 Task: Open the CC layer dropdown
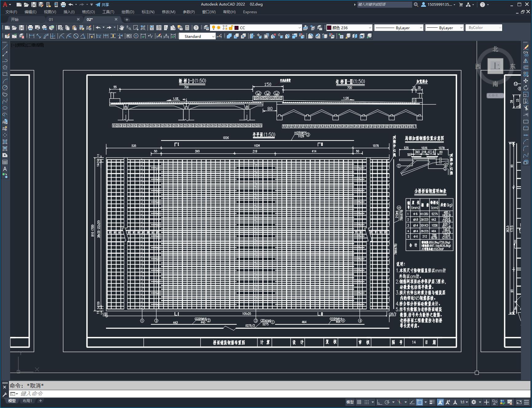click(x=299, y=28)
